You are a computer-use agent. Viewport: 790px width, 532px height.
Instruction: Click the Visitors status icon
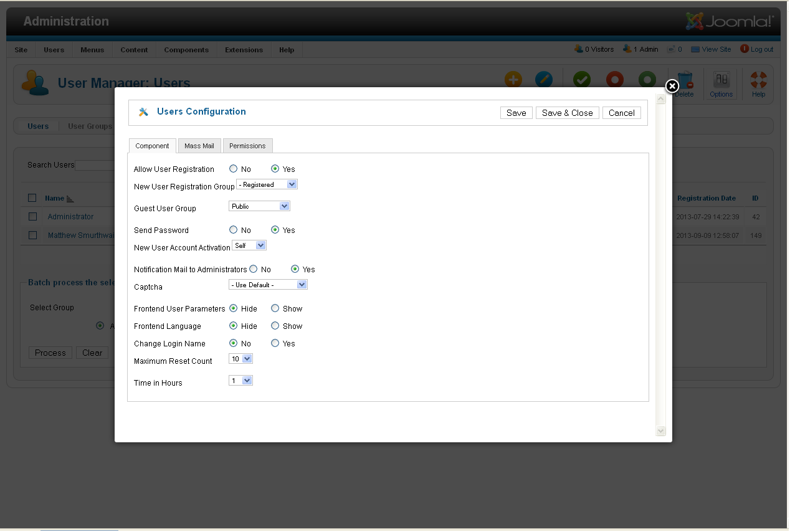[579, 49]
